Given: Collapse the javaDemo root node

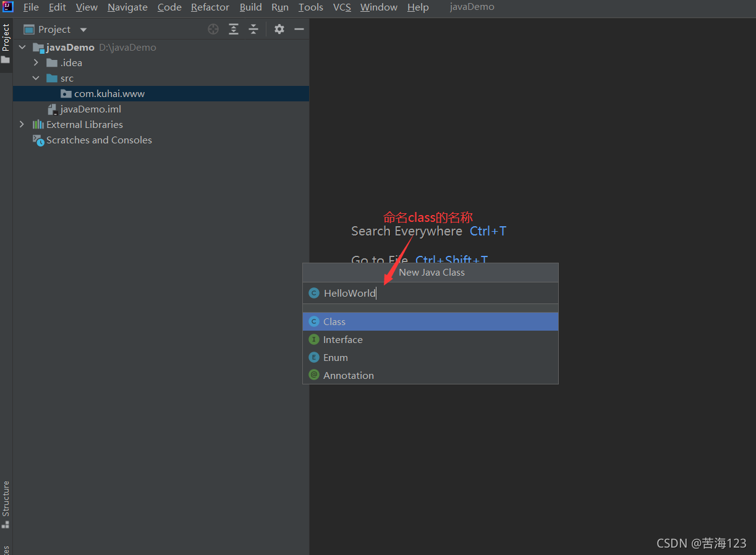Looking at the screenshot, I should click(22, 48).
